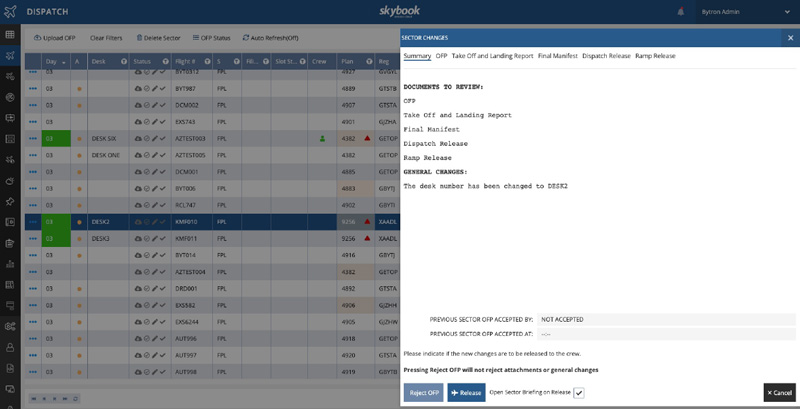Click the Upload OFP cloud icon

38,38
